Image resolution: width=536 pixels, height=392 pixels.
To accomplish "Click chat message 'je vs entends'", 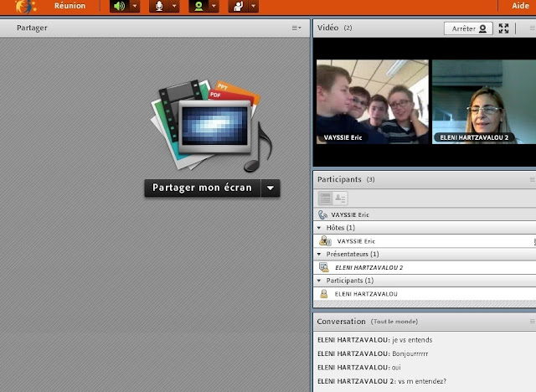I will (x=412, y=340).
